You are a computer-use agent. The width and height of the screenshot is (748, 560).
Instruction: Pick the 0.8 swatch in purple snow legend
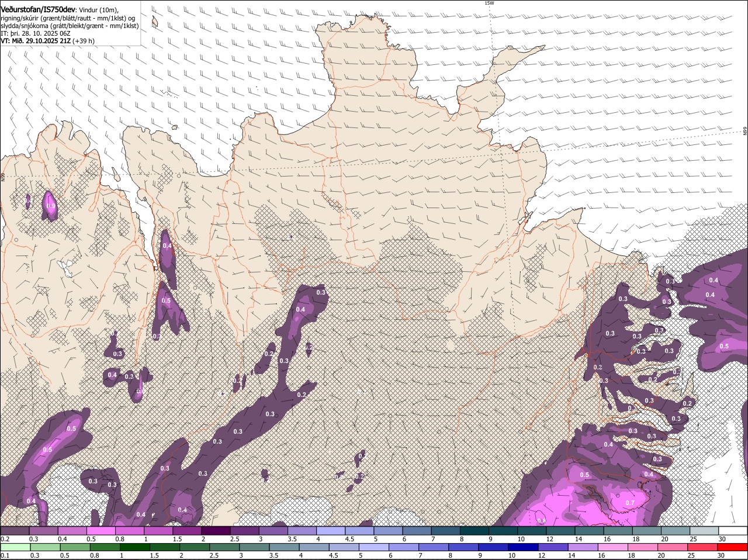pos(129,530)
